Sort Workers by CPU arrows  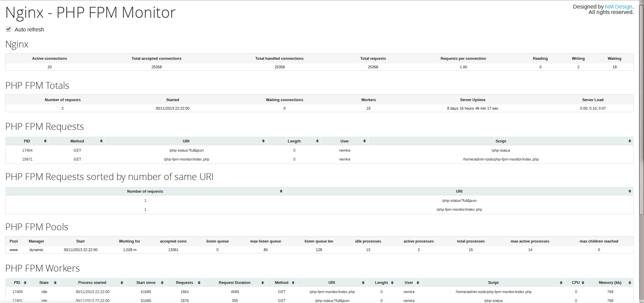pyautogui.click(x=583, y=283)
